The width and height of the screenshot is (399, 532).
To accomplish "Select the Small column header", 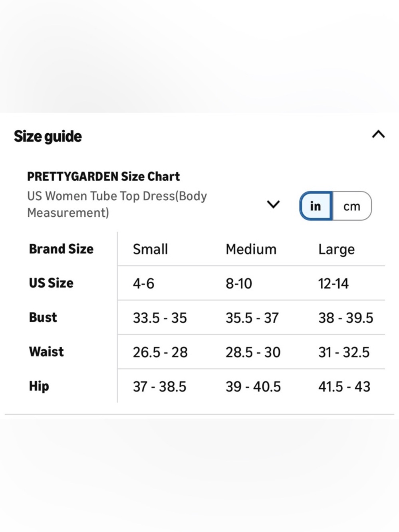I will (150, 249).
